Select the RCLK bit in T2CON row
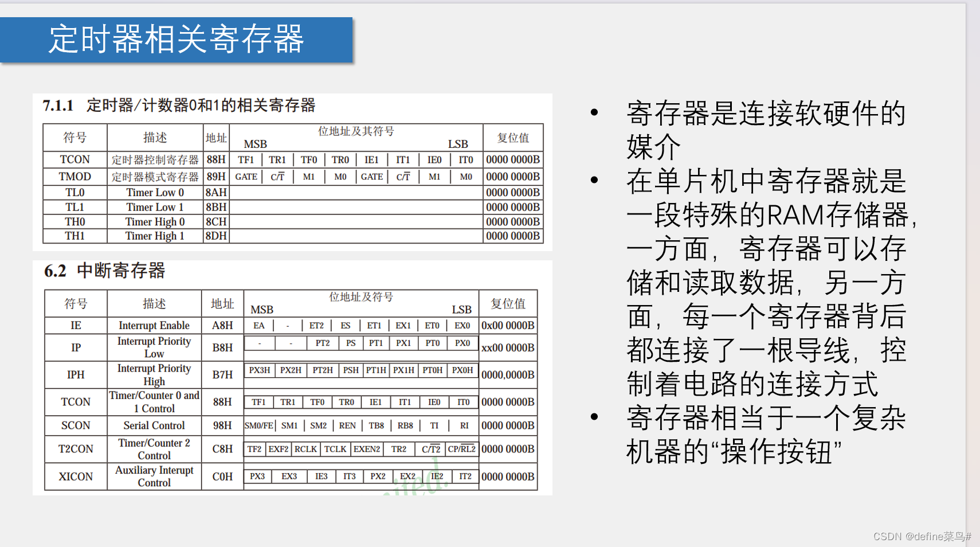 tap(305, 449)
